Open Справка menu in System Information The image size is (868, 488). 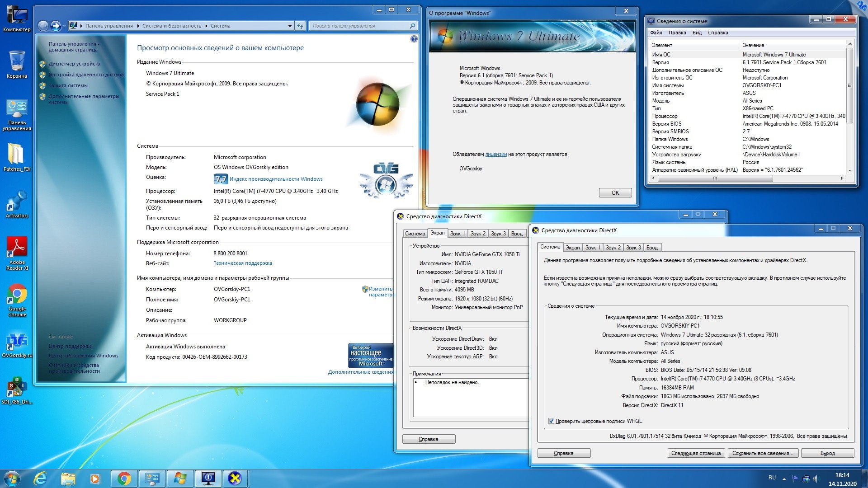click(x=718, y=33)
